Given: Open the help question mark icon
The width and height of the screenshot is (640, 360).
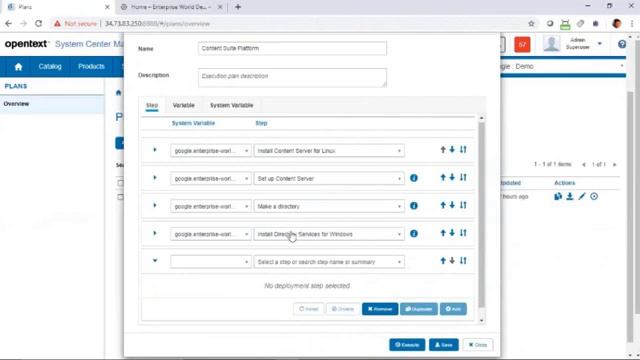Looking at the screenshot, I should (x=622, y=44).
